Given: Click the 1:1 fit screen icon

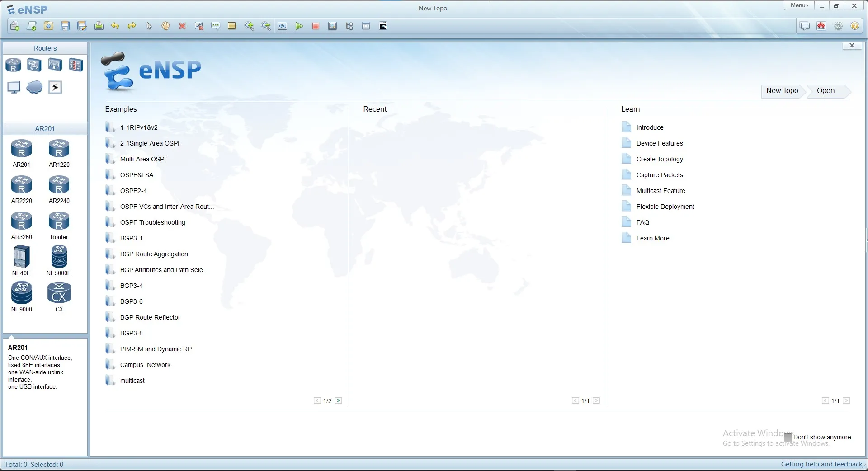Looking at the screenshot, I should pyautogui.click(x=283, y=26).
